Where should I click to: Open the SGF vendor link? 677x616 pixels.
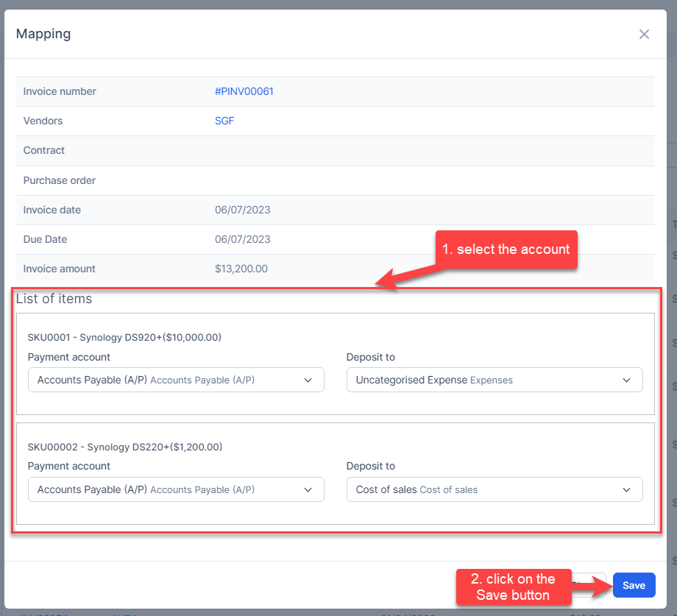tap(224, 121)
